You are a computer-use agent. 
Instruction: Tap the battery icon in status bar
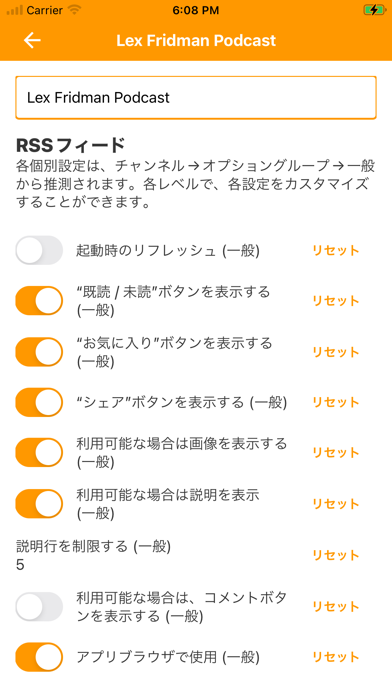click(x=374, y=10)
